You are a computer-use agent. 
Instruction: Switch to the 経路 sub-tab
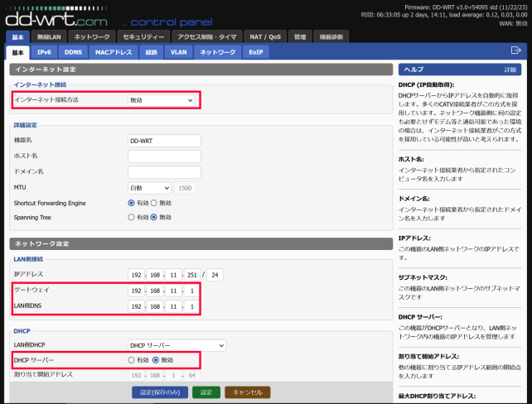tap(152, 52)
